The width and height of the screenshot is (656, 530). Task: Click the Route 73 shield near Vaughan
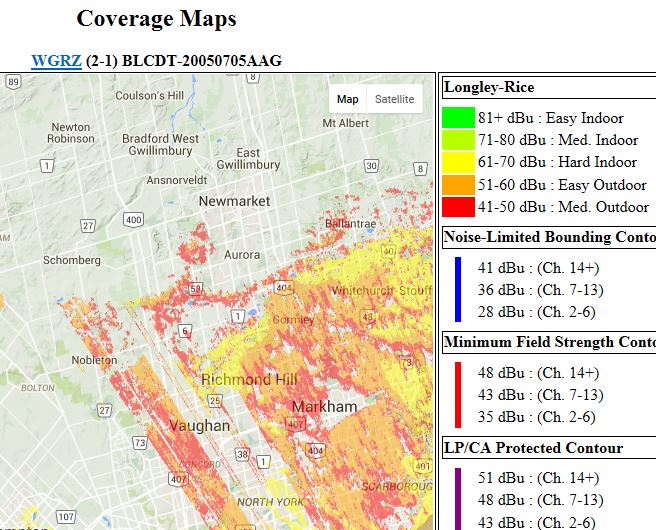(139, 442)
